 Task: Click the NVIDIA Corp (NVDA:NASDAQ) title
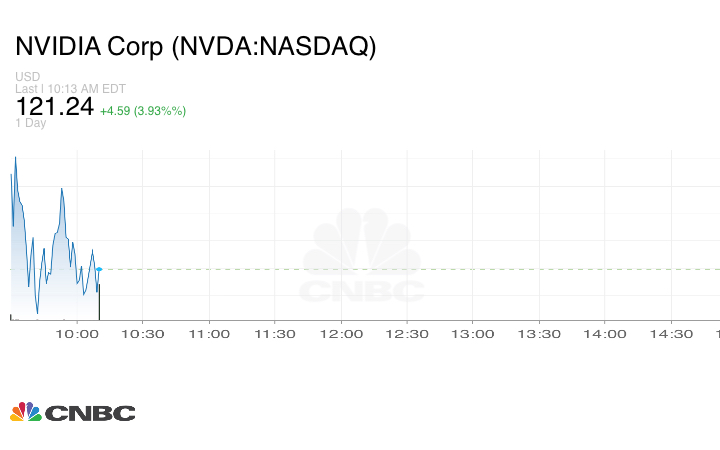coord(196,47)
